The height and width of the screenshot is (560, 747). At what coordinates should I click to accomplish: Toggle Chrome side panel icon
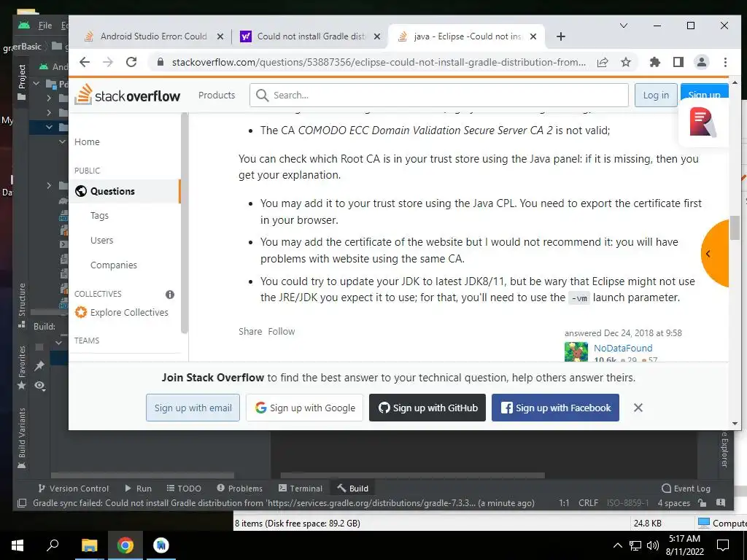click(x=678, y=62)
